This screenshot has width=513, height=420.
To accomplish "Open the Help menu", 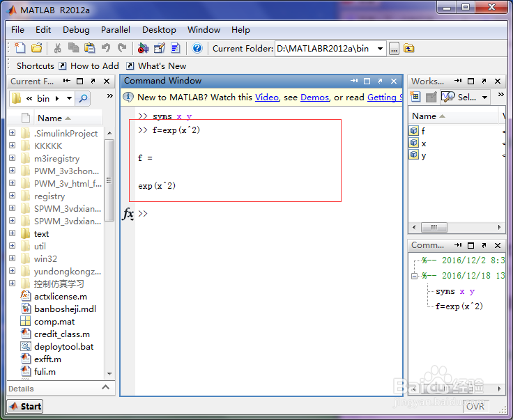I will tap(240, 30).
